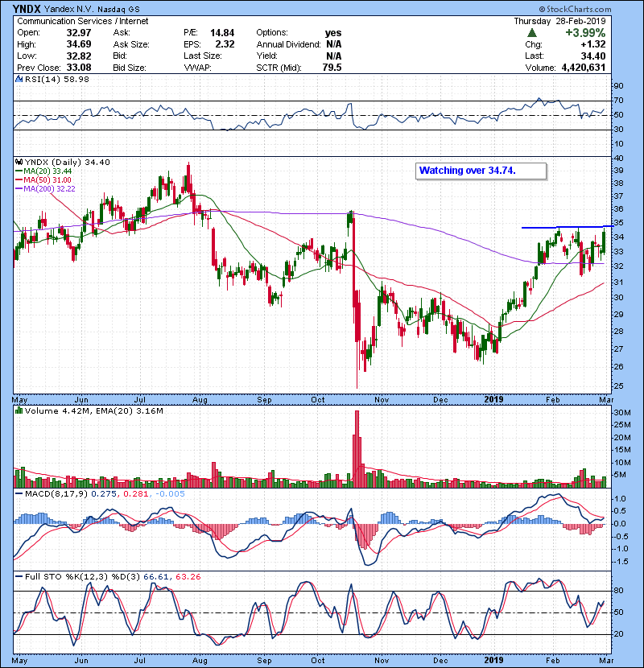Click the Chg +1.32 value
644x668 pixels.
[592, 44]
